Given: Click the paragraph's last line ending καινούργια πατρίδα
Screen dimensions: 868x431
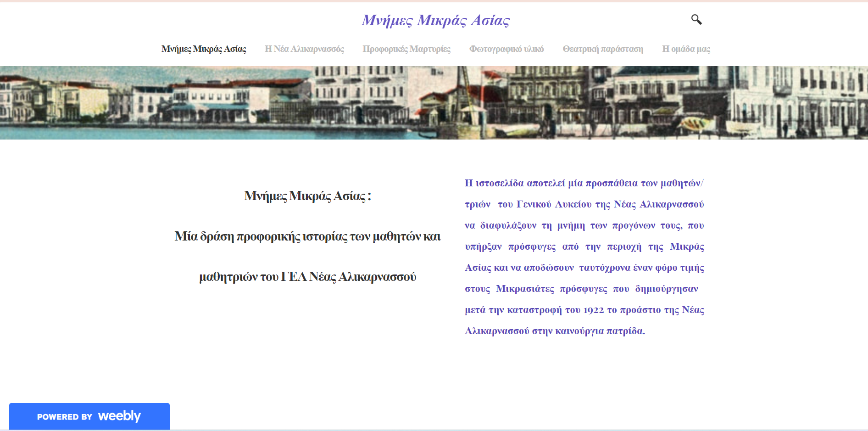Looking at the screenshot, I should tap(555, 331).
